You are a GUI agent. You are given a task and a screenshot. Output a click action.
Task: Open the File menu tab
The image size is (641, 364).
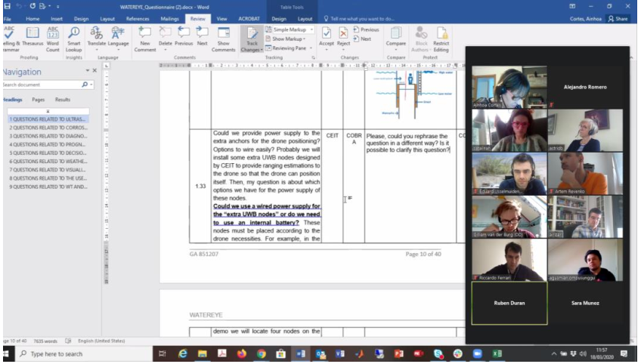(x=8, y=19)
